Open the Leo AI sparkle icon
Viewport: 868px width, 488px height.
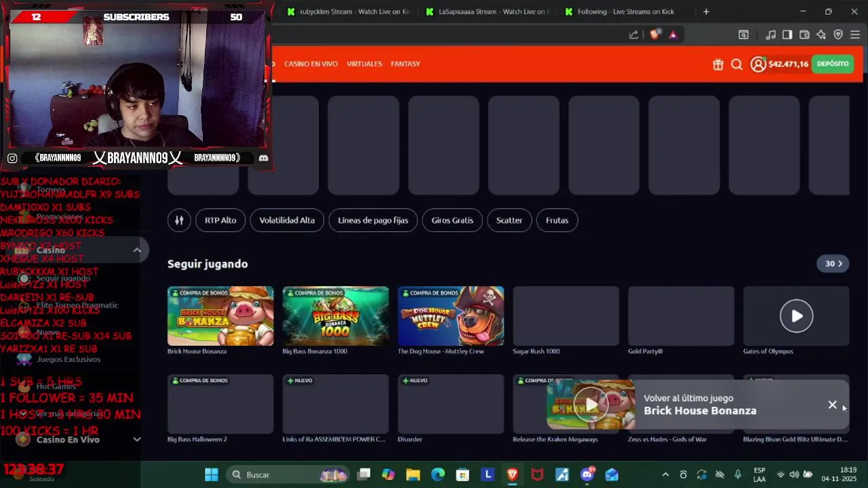821,35
